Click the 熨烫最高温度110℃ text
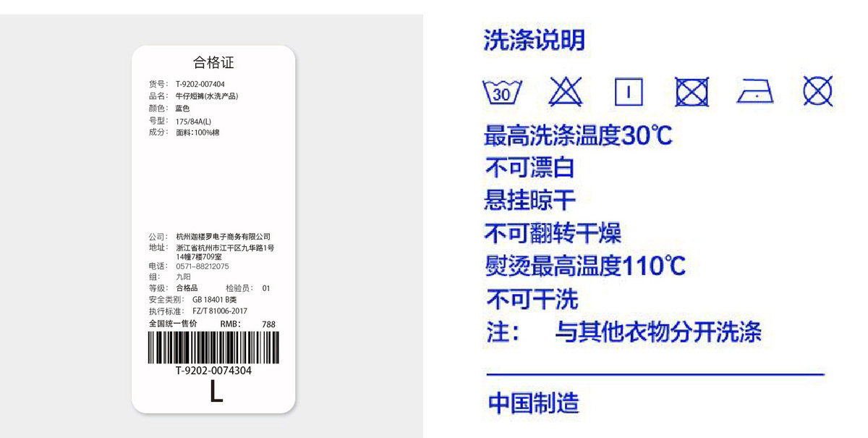 point(585,266)
